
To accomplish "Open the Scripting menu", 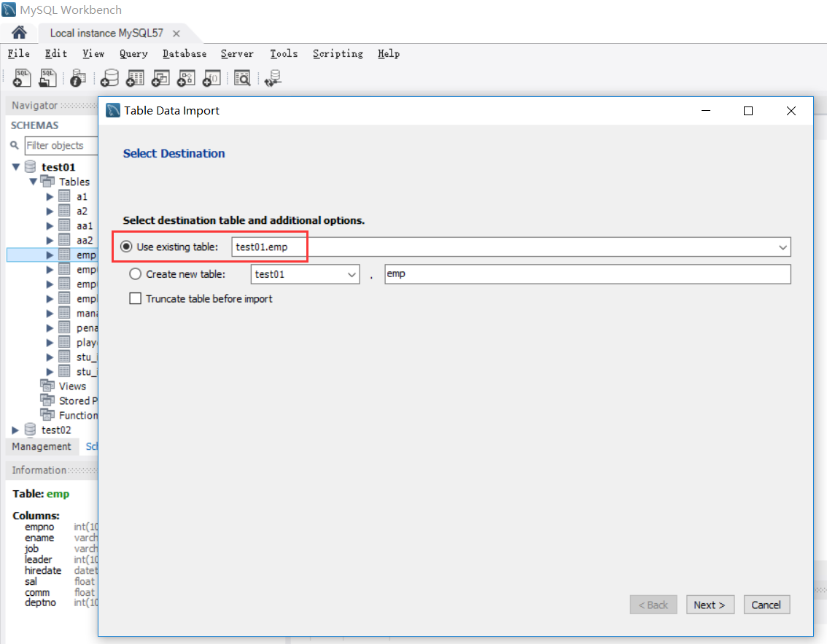I will click(338, 53).
